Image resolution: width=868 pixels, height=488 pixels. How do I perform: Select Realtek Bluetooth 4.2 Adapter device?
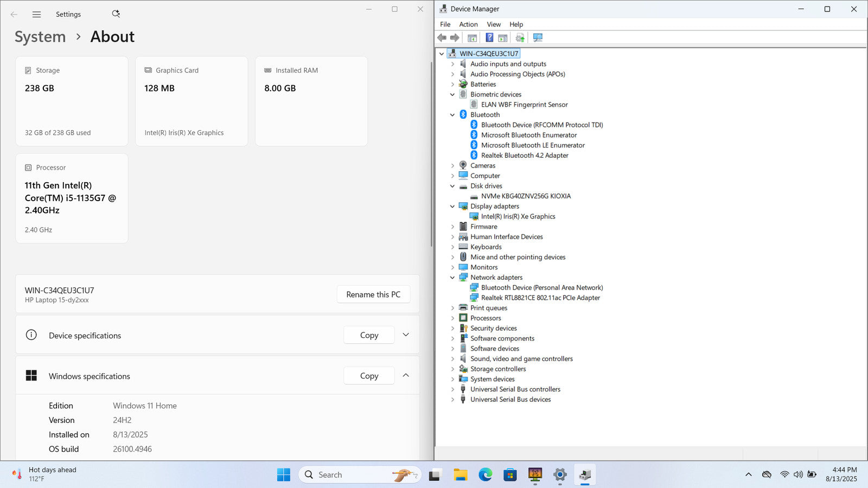click(524, 156)
